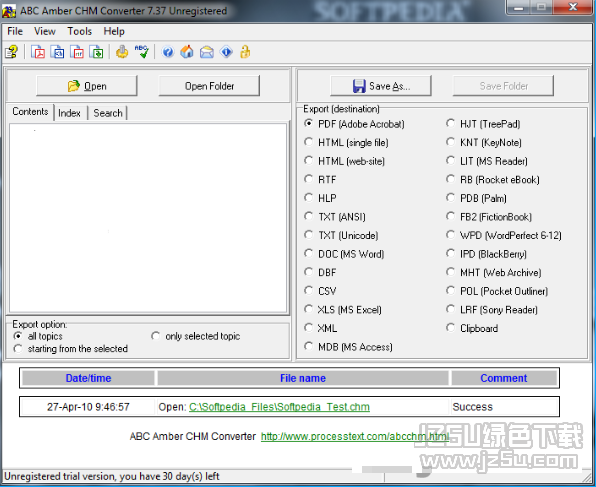The height and width of the screenshot is (487, 596).
Task: Click the Save Folder button
Action: click(x=503, y=86)
